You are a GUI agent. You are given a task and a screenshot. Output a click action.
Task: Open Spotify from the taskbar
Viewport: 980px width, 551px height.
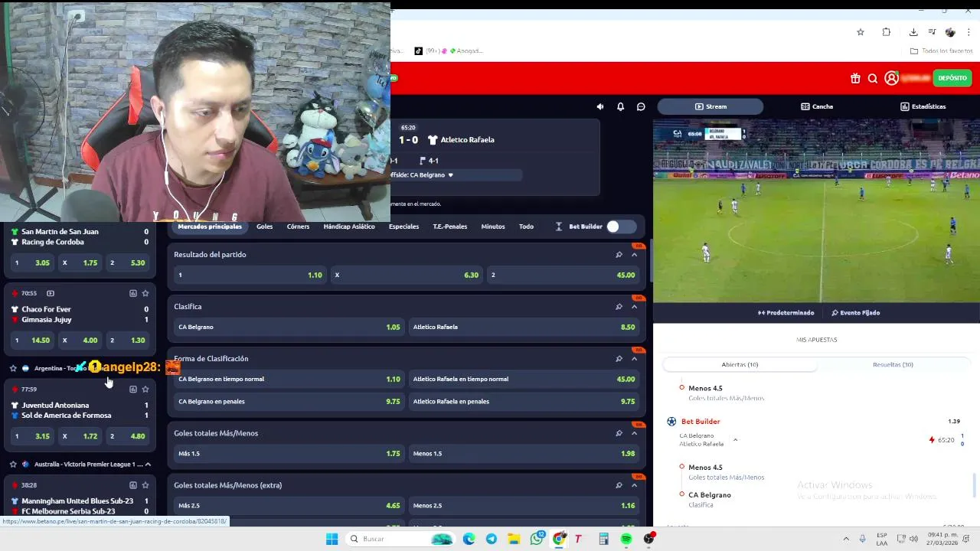(x=626, y=539)
